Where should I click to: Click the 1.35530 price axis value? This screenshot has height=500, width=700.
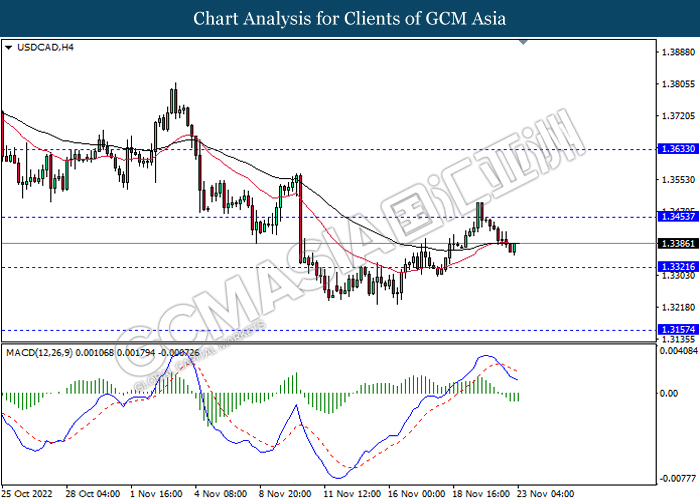678,179
